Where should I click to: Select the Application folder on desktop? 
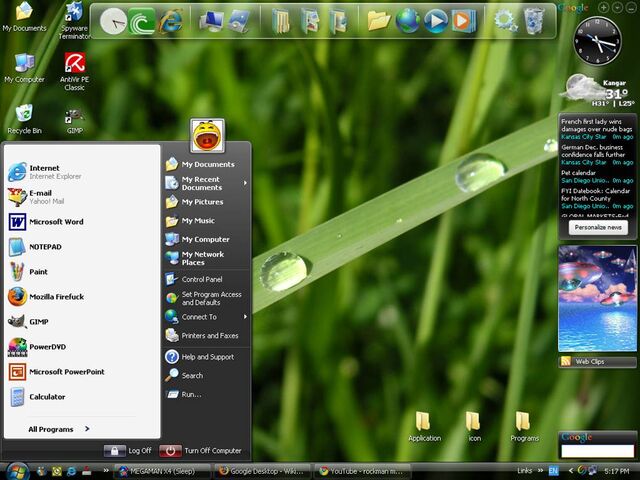tap(424, 427)
